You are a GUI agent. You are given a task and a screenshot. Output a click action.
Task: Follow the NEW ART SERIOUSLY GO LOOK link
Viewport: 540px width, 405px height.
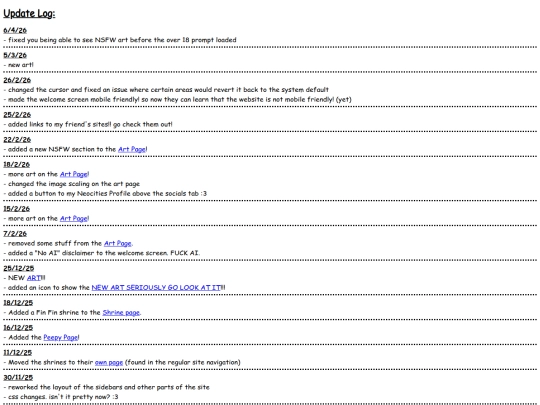[156, 287]
